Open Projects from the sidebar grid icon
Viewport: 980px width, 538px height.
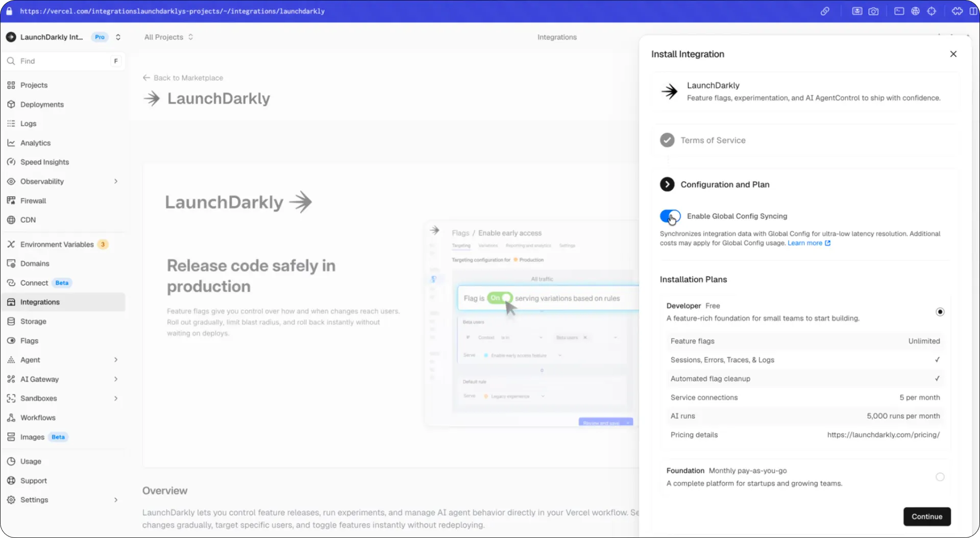coord(11,85)
